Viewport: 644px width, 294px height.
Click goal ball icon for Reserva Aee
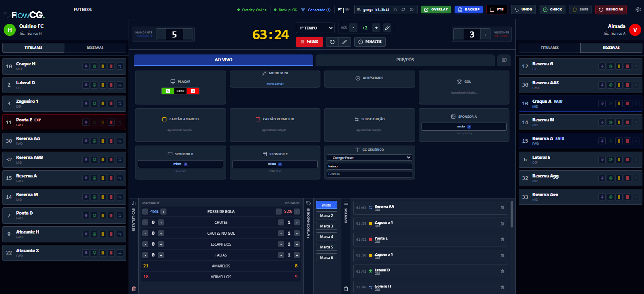point(611,197)
